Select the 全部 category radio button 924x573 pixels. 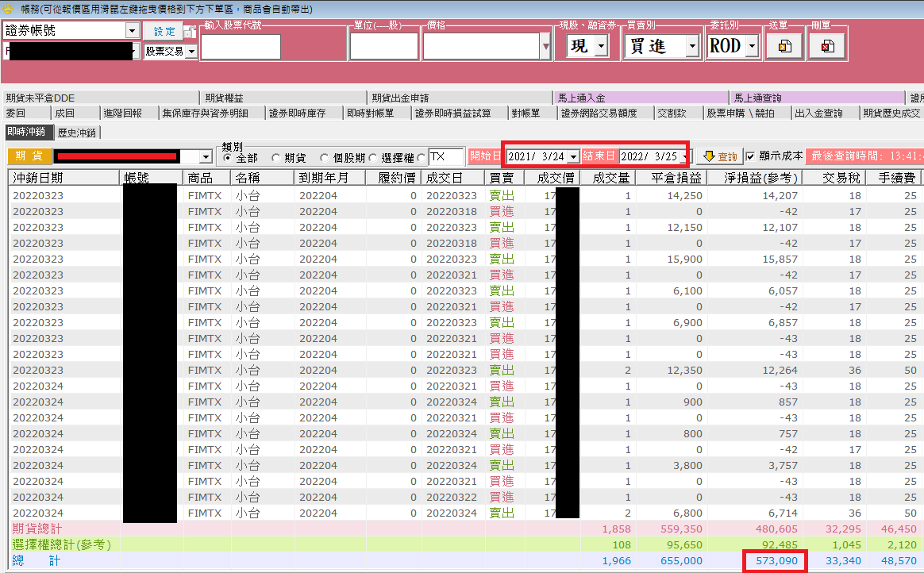(x=228, y=157)
